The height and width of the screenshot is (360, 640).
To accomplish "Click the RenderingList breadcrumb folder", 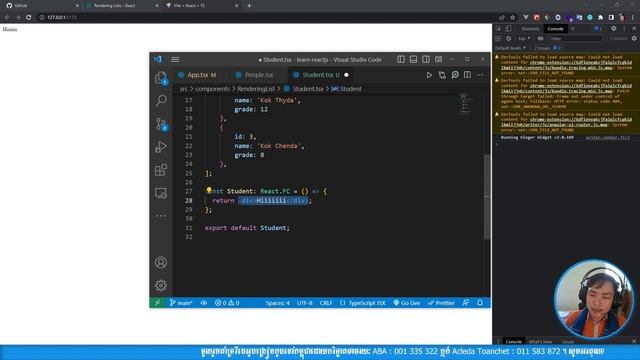I will 256,89.
